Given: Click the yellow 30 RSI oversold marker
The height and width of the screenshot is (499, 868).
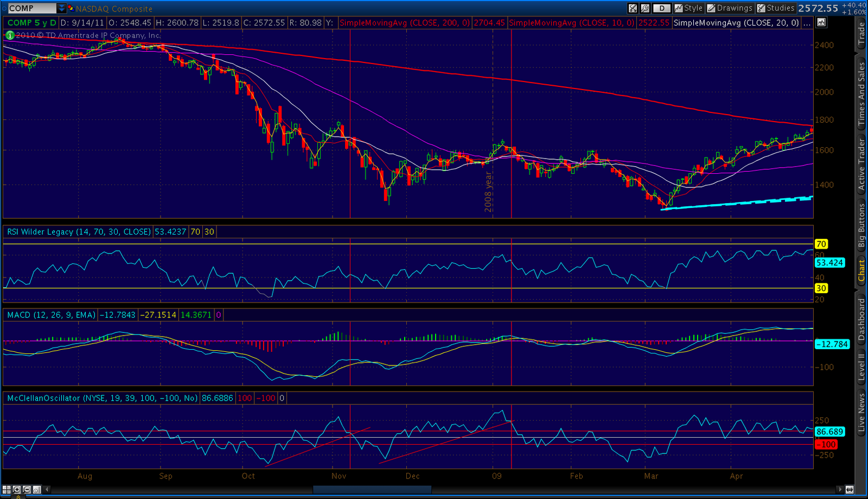Looking at the screenshot, I should pos(821,288).
